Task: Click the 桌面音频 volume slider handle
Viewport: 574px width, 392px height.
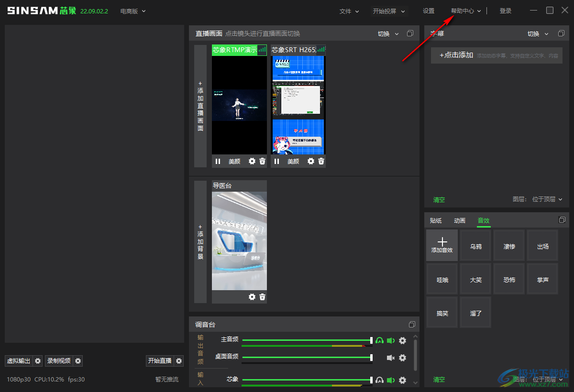Action: (x=372, y=357)
